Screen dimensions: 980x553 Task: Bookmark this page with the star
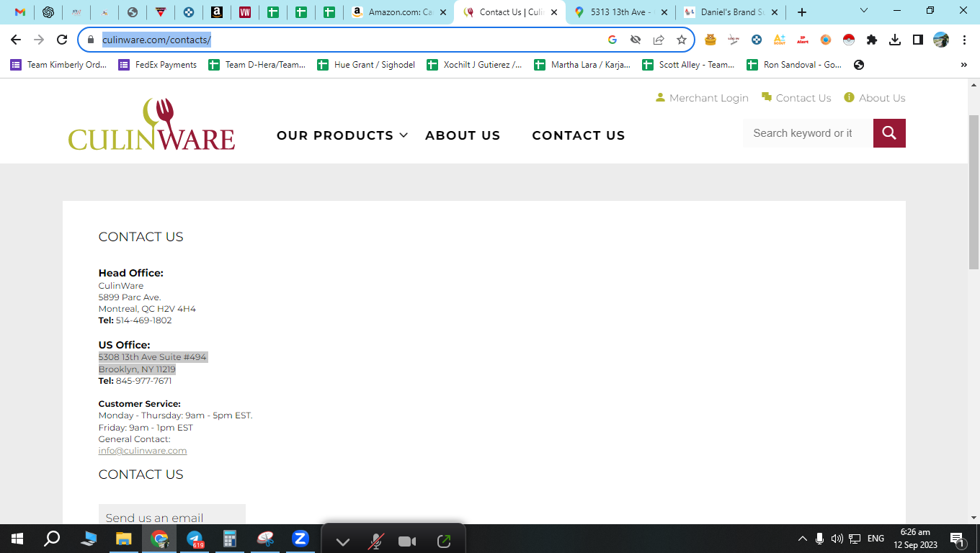click(x=682, y=40)
